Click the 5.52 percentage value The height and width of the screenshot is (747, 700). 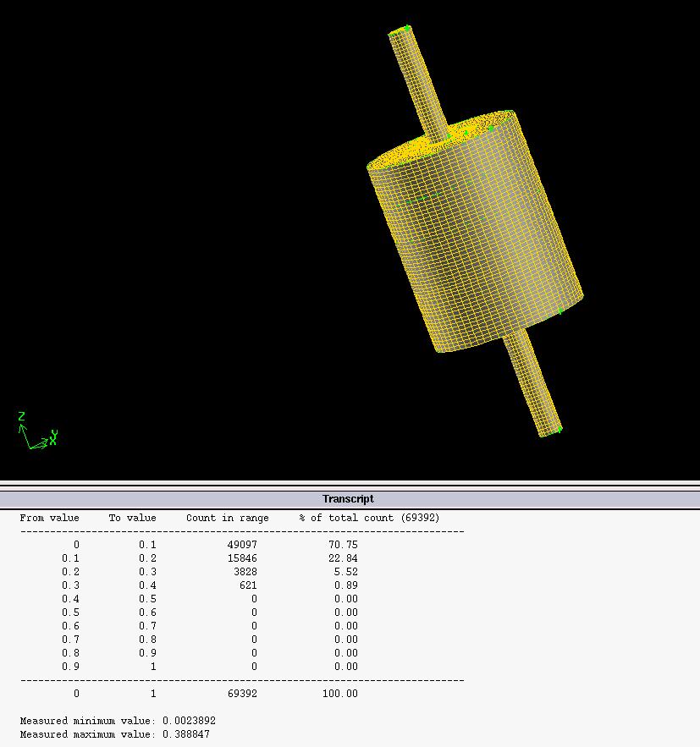pos(344,572)
